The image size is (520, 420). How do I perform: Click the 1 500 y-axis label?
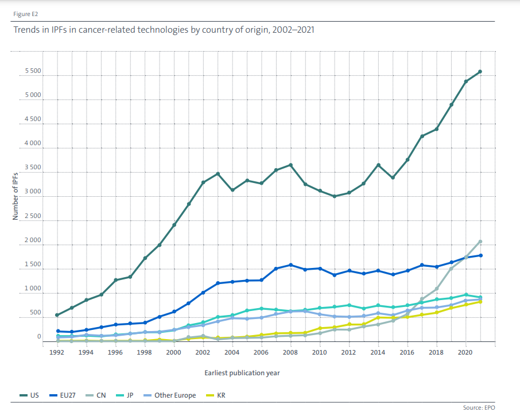pyautogui.click(x=33, y=264)
